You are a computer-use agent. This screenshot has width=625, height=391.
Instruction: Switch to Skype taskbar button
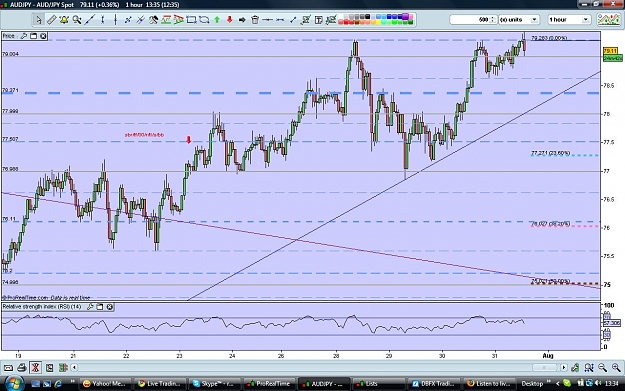pos(214,383)
